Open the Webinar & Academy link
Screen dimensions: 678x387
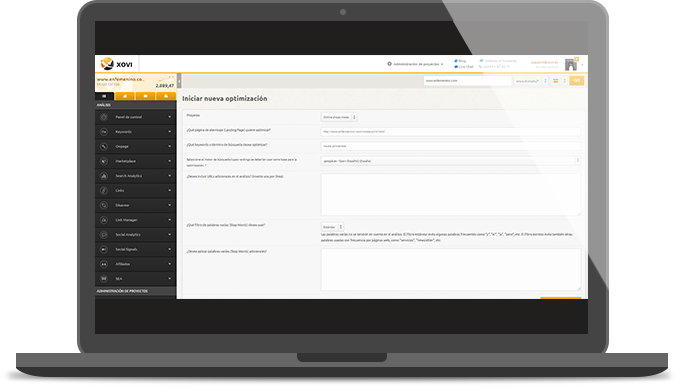[x=498, y=61]
